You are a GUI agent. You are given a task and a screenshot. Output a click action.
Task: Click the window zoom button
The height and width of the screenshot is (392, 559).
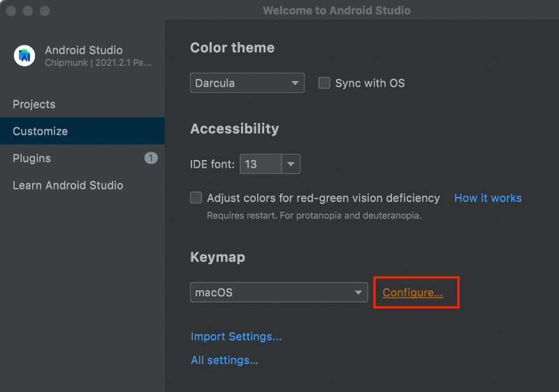click(45, 10)
